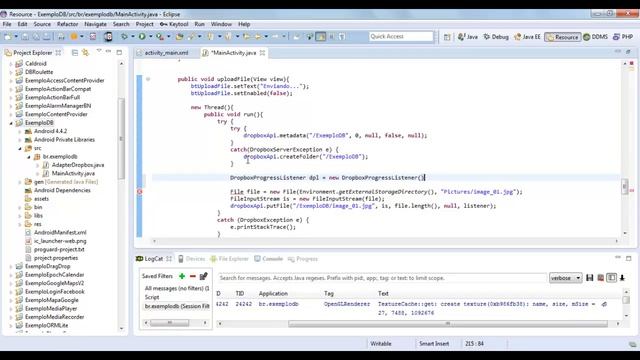Click the Open Perspective icon
The height and width of the screenshot is (360, 640).
tap(447, 37)
